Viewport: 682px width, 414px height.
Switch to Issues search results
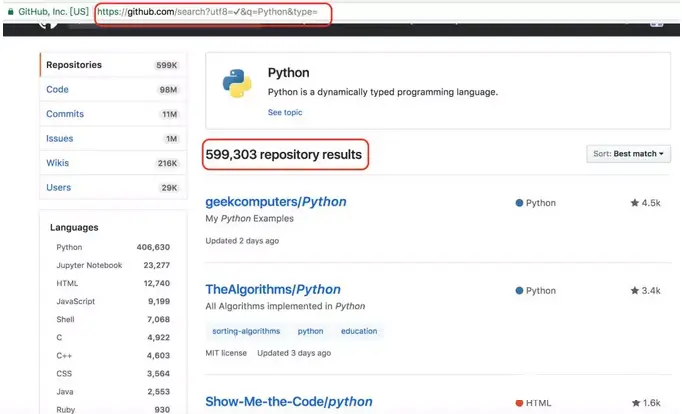pos(113,138)
